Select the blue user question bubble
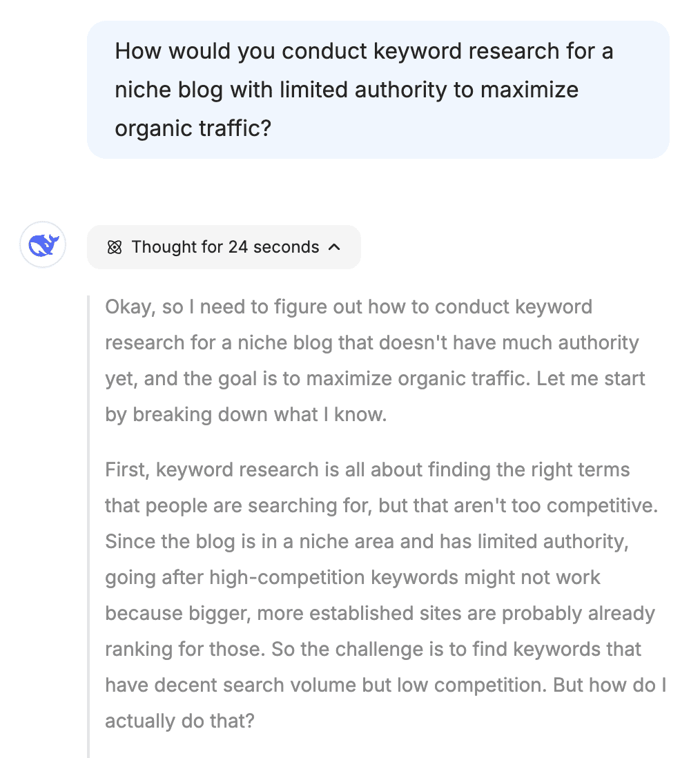 [378, 90]
